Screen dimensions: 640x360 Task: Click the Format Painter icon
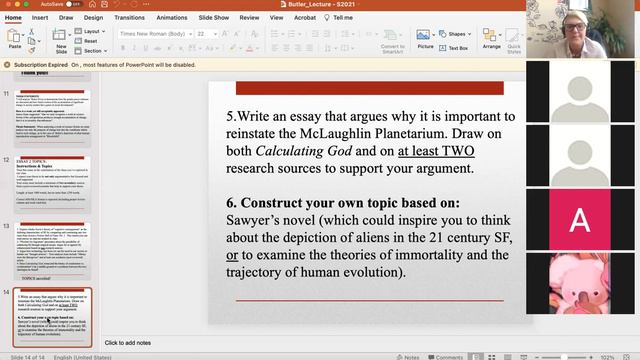click(x=31, y=50)
